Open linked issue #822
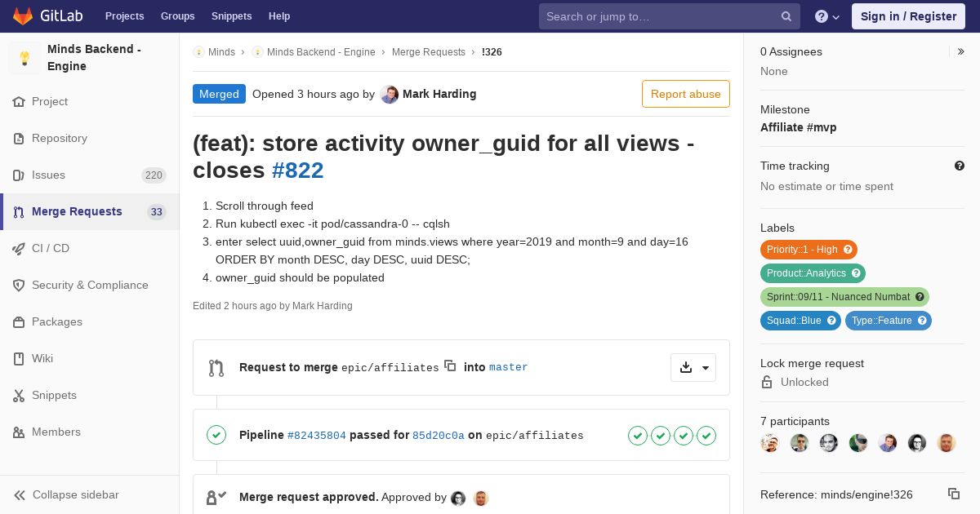The height and width of the screenshot is (514, 980). (298, 171)
